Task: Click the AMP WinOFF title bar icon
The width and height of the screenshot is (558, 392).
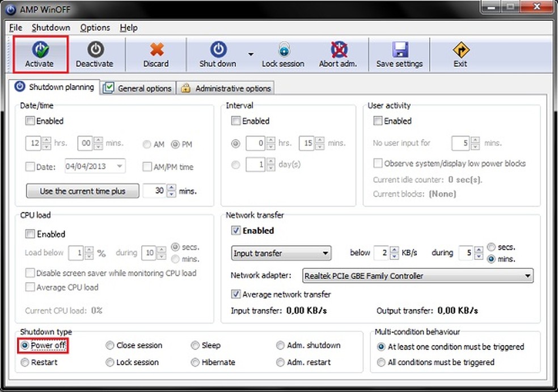Action: tap(11, 9)
